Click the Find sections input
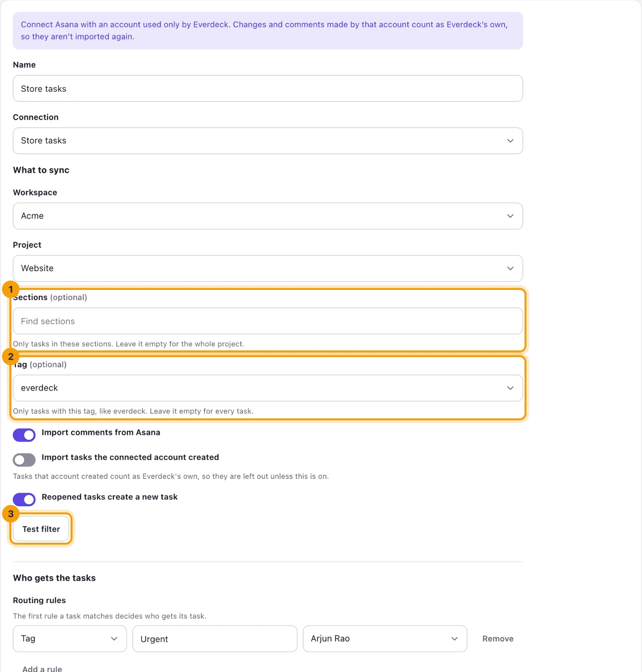The image size is (642, 672). [268, 321]
